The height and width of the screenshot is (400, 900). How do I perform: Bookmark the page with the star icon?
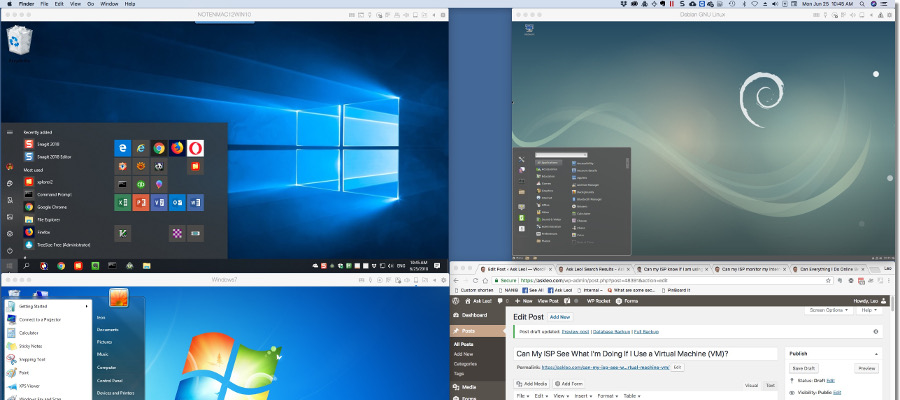[x=828, y=281]
